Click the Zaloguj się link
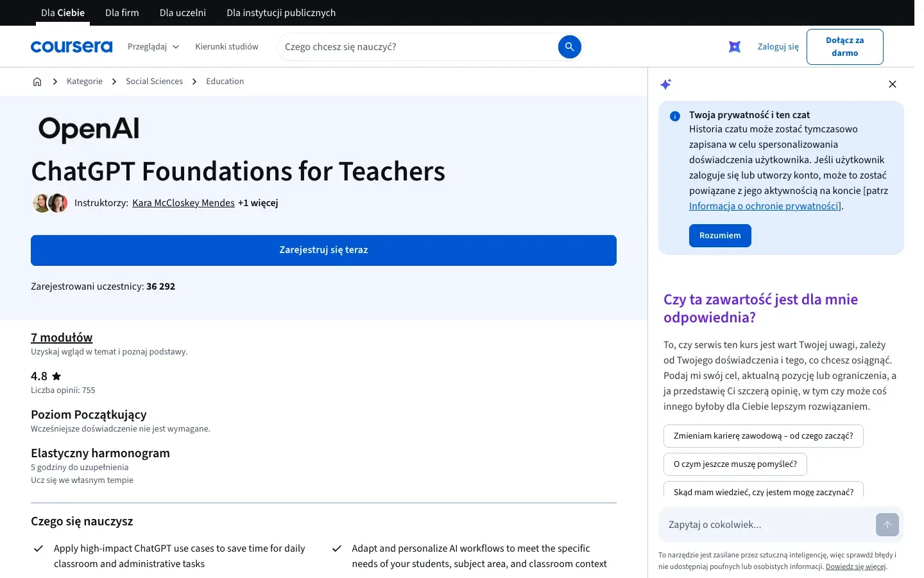The image size is (924, 578). pyautogui.click(x=778, y=47)
